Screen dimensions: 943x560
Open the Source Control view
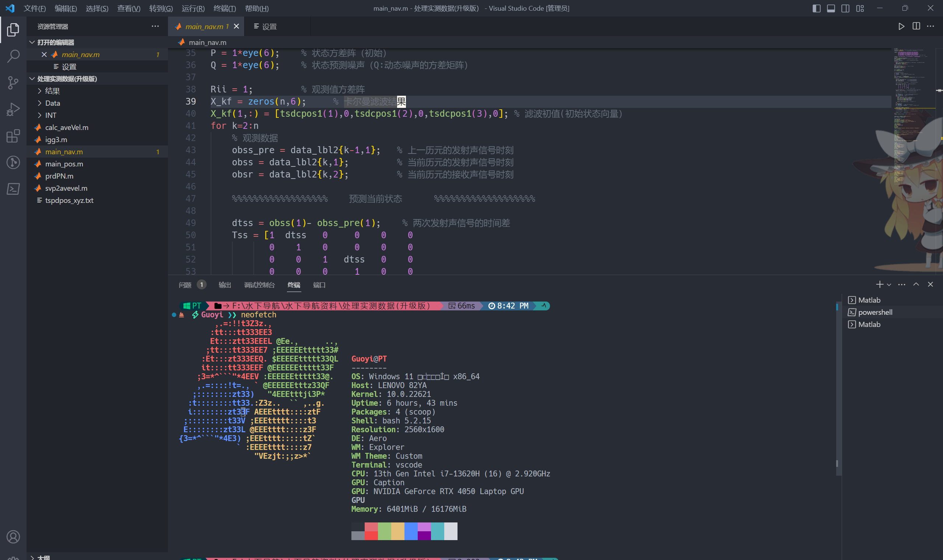13,82
